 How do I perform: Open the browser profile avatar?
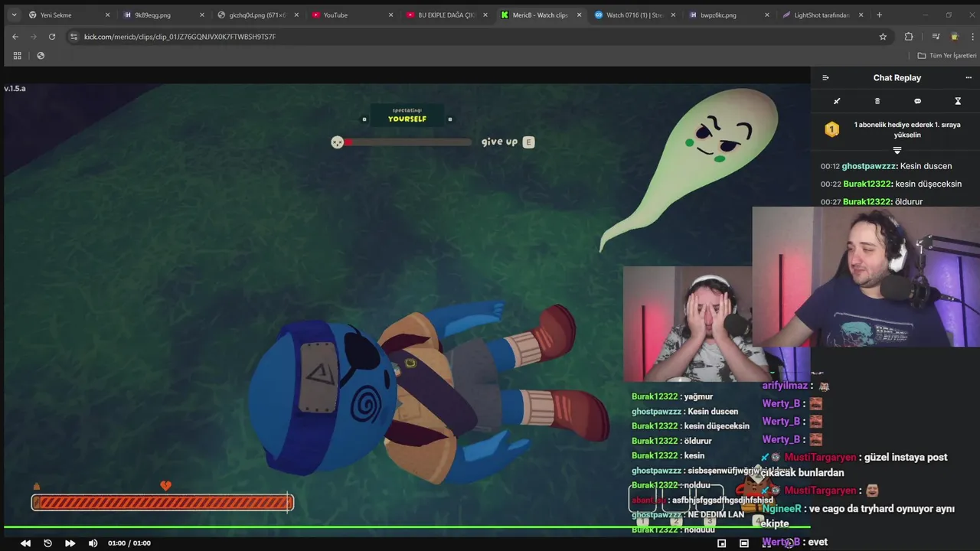tap(954, 36)
